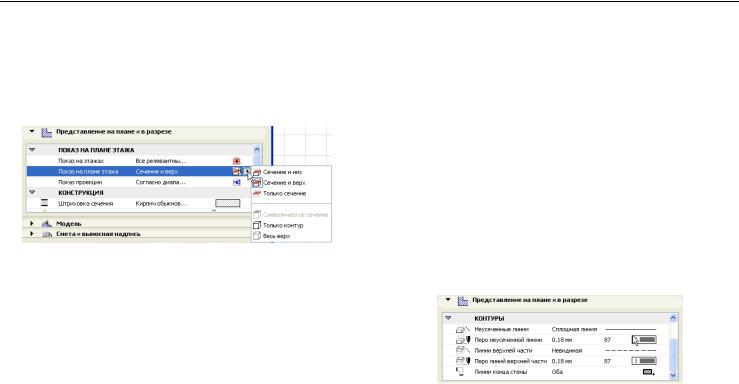The image size is (739, 384).
Task: Click the Штриховка сечения hatch icon
Action: (44, 203)
